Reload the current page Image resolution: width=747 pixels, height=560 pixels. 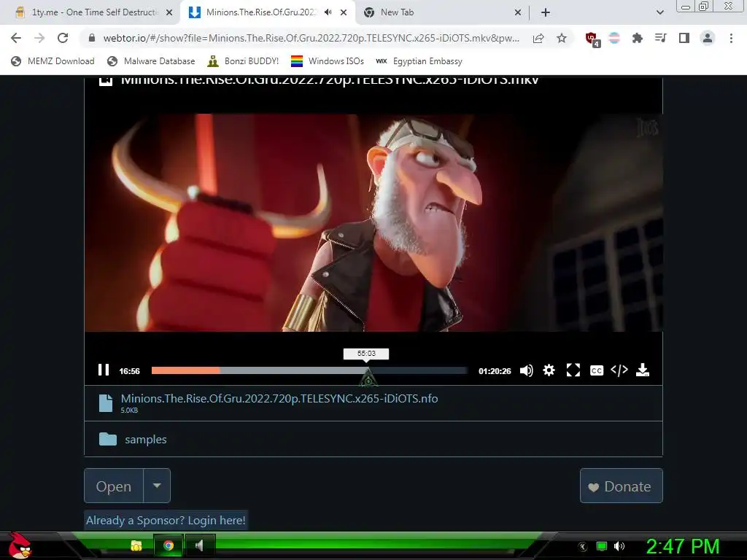(63, 38)
